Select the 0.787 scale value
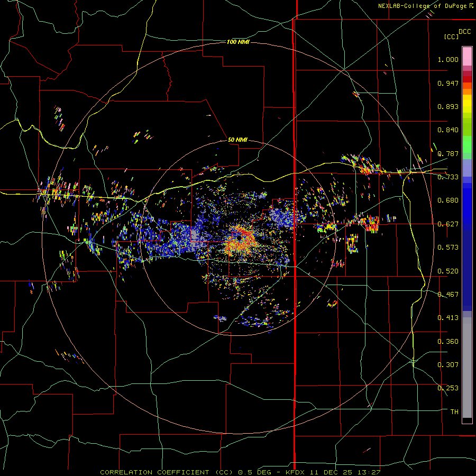476x476 pixels. point(448,153)
